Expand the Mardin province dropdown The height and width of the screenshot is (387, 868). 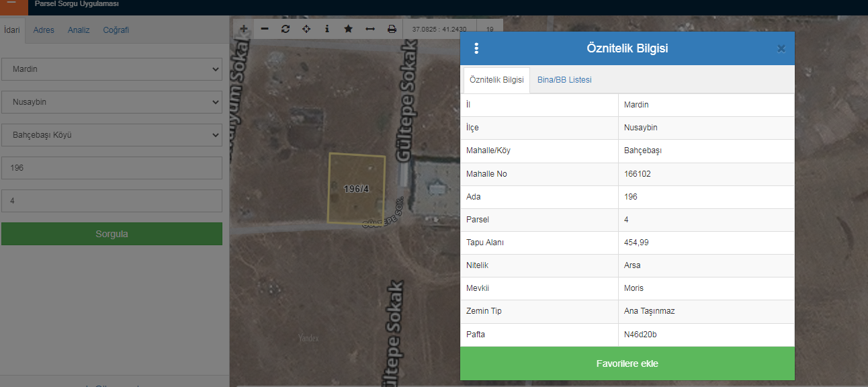pos(112,69)
